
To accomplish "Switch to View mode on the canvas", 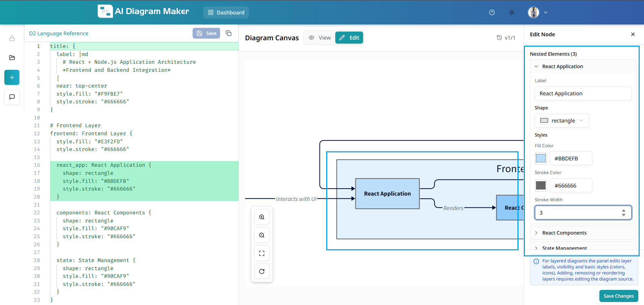I will (319, 38).
